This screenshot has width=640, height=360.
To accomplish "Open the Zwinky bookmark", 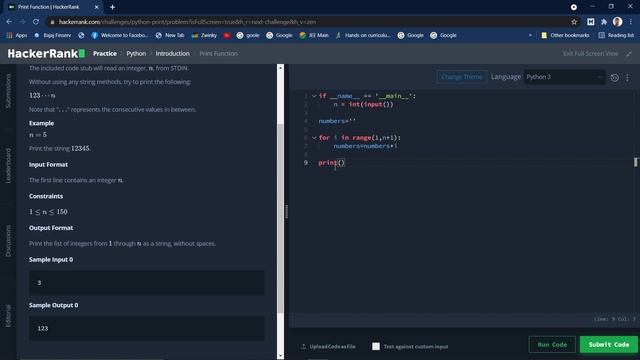I will (204, 36).
